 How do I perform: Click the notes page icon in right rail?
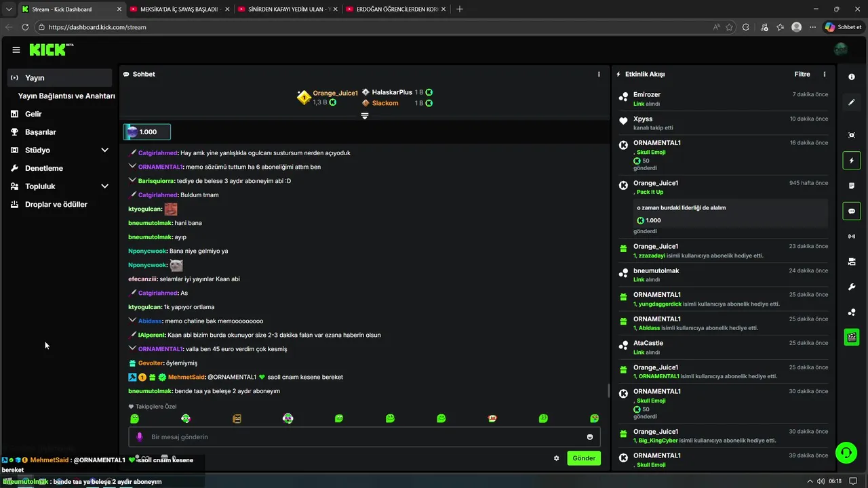[x=852, y=186]
